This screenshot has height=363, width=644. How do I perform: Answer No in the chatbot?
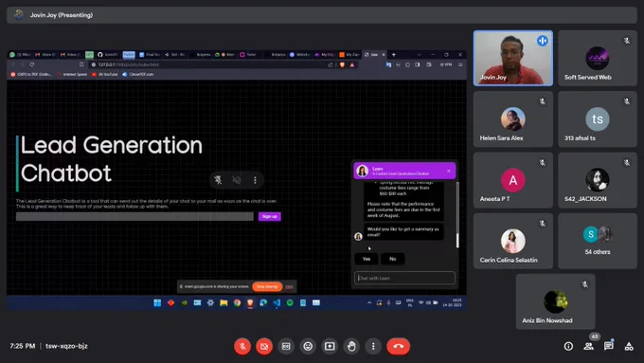[x=393, y=259]
